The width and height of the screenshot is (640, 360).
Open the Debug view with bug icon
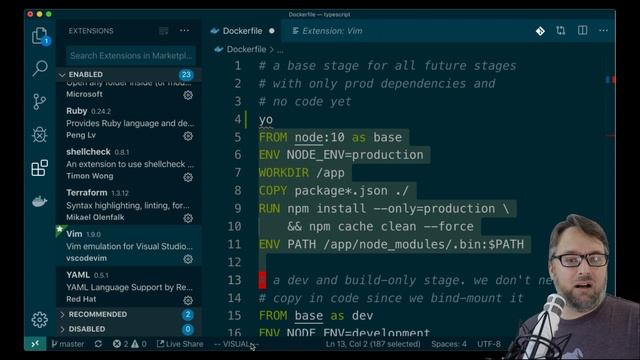pyautogui.click(x=40, y=135)
